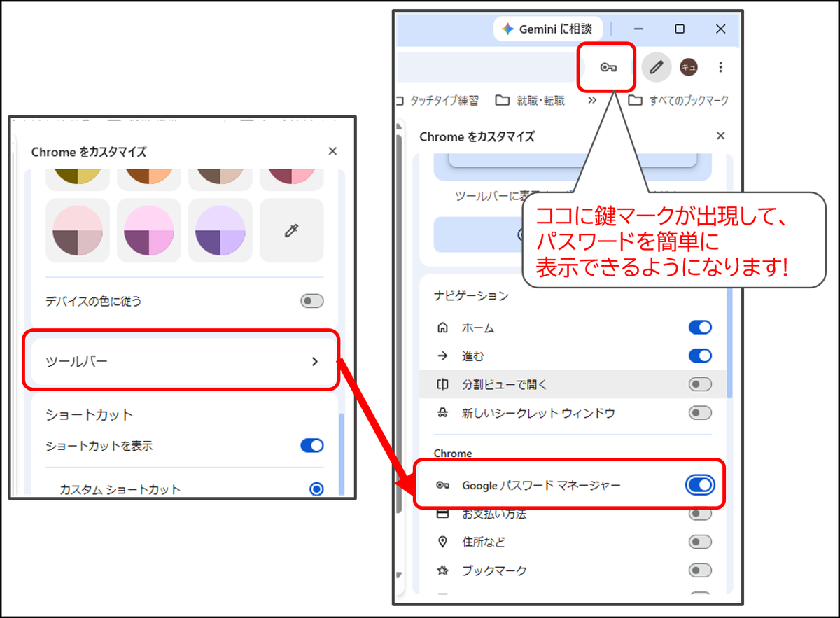This screenshot has width=840, height=618.
Task: Click the key icon beside パスワード マネージャー
Action: point(442,485)
